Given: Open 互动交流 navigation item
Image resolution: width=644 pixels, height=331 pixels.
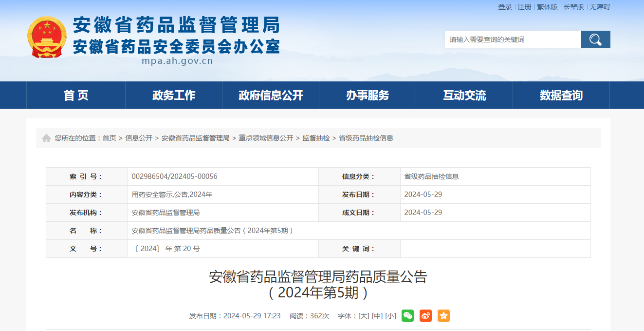Looking at the screenshot, I should pos(464,95).
